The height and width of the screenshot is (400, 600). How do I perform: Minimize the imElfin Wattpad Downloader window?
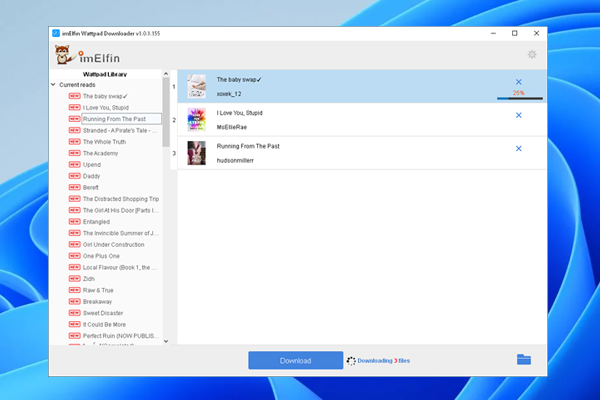[x=493, y=33]
